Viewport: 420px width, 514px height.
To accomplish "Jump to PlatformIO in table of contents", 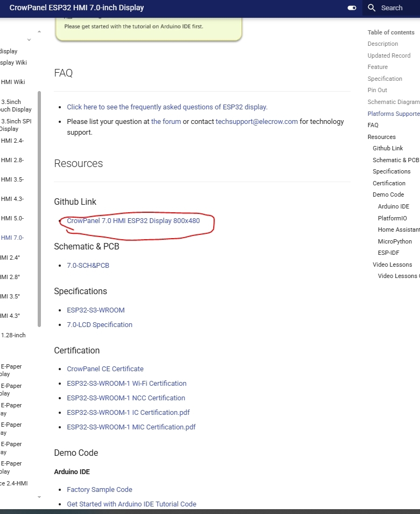I will coord(392,218).
